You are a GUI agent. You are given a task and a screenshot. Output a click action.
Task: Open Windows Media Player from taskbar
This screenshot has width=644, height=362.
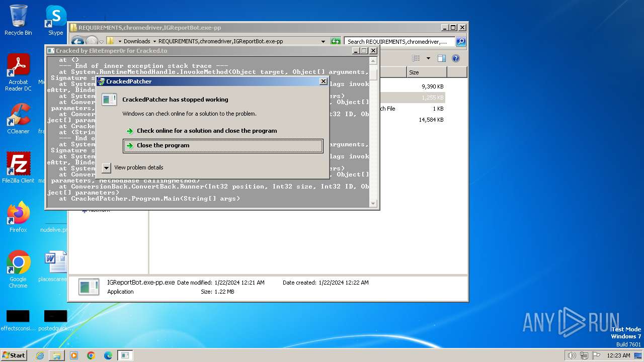(x=74, y=355)
